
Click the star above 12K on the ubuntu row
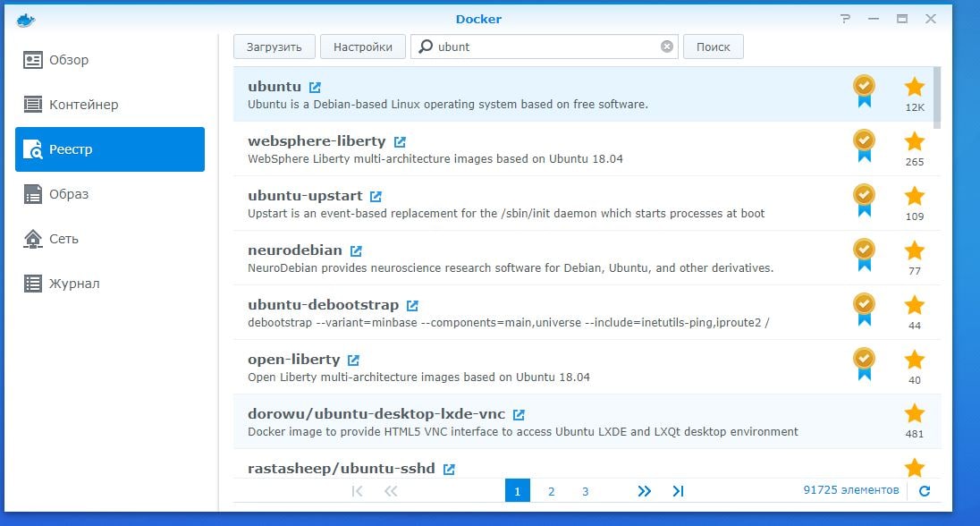915,87
